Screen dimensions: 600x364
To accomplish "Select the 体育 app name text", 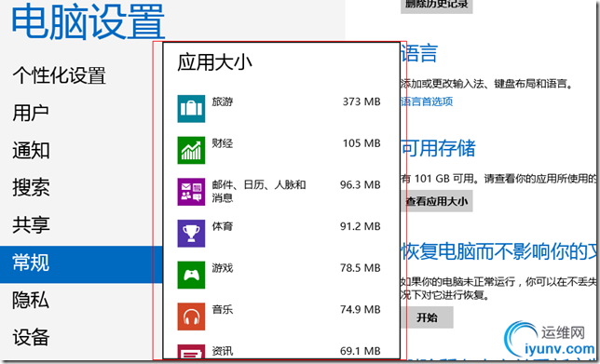I will pyautogui.click(x=223, y=226).
